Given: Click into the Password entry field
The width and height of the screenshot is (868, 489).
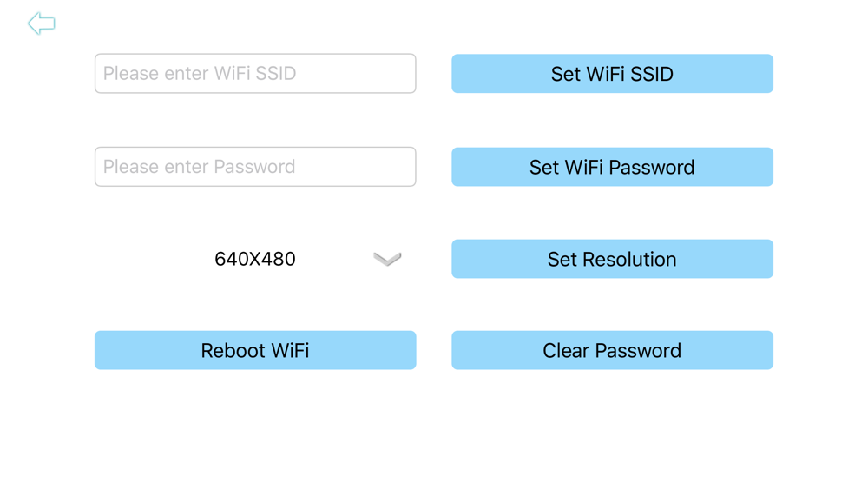Looking at the screenshot, I should tap(255, 167).
